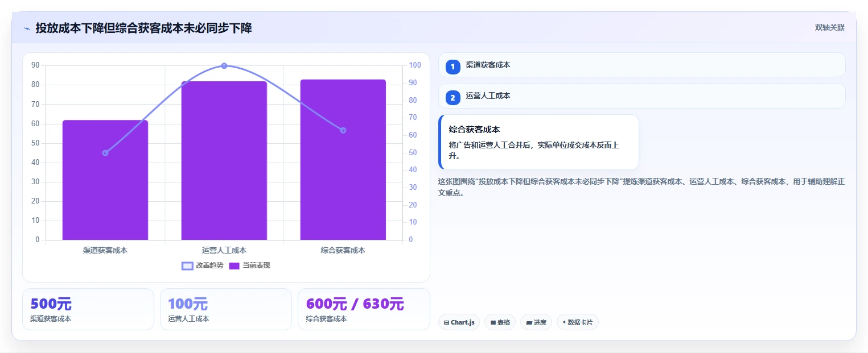868x353 pixels.
Task: Click the summary paragraph starting 这张图围绕
Action: 641,187
